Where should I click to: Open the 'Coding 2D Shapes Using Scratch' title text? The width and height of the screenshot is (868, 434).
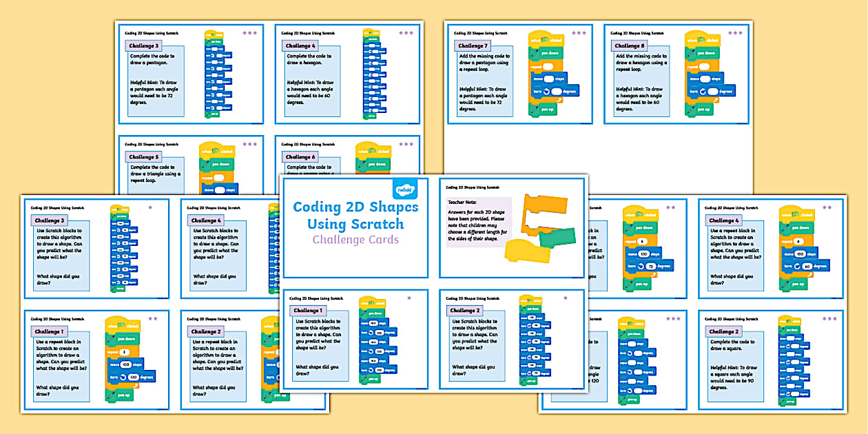tap(356, 214)
